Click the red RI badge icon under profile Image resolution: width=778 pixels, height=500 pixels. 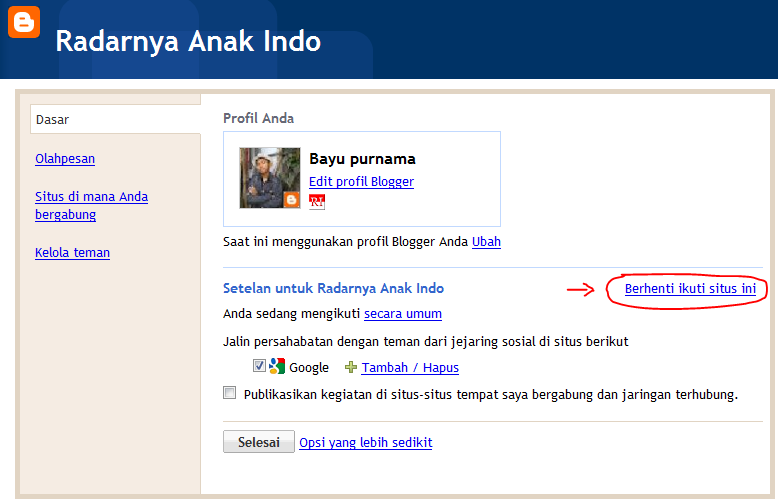tap(317, 201)
